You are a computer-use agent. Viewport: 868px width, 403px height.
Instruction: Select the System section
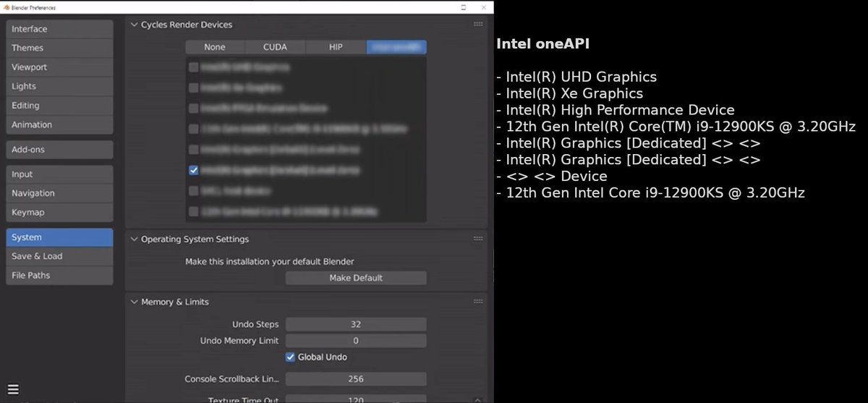[x=59, y=237]
